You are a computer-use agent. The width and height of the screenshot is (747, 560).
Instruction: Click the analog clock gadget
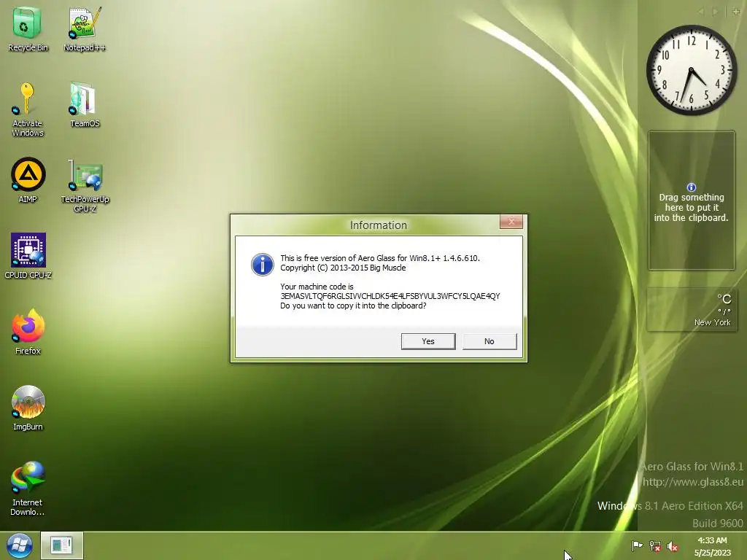coord(692,70)
